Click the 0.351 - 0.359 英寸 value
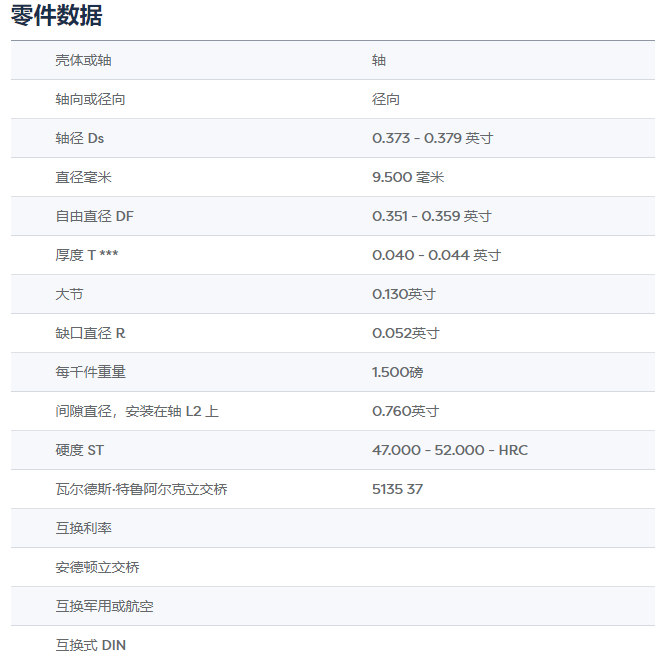This screenshot has width=655, height=664. click(432, 216)
